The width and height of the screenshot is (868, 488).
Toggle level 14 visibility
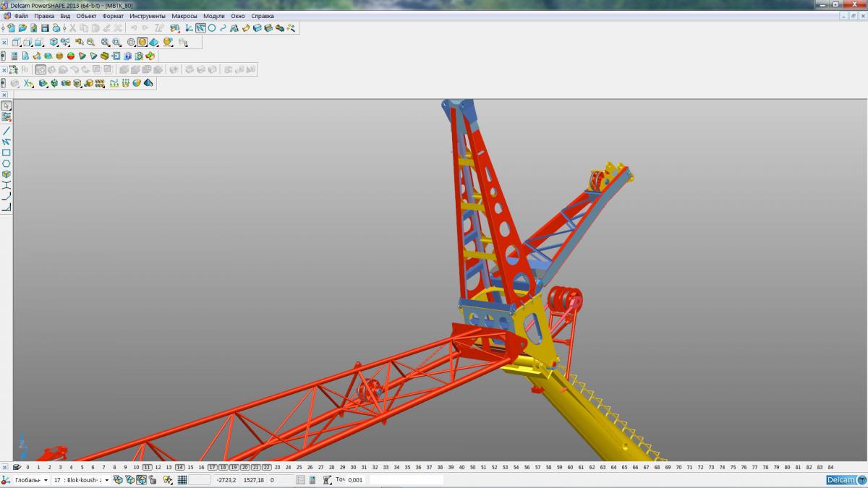point(179,467)
